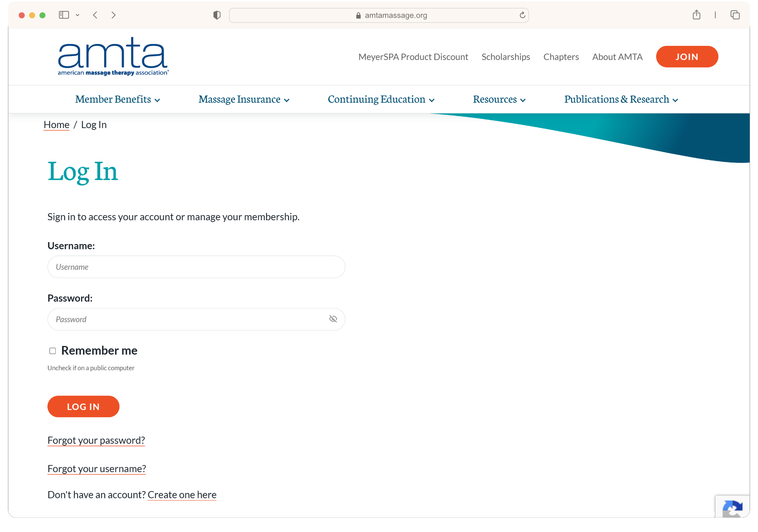Click the Log In breadcrumb text
The image size is (758, 532).
[94, 125]
